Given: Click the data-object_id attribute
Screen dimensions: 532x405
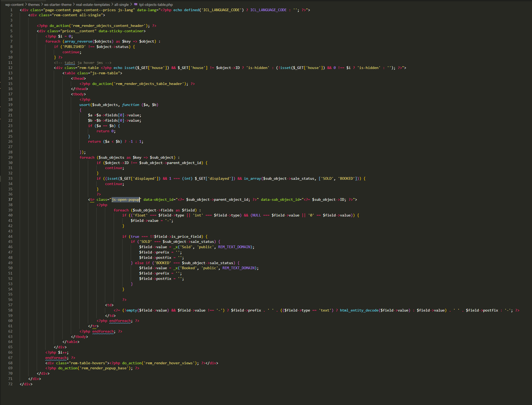Looking at the screenshot, I should [158, 199].
